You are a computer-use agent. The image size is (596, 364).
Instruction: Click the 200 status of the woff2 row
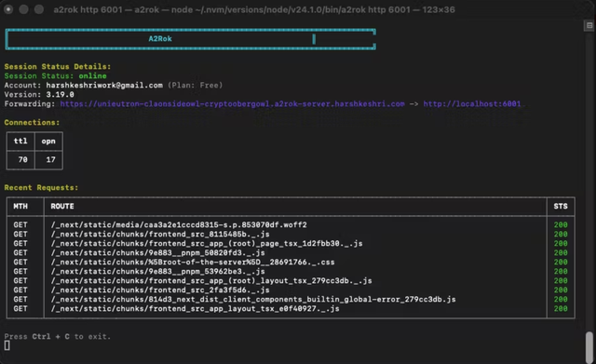click(x=561, y=225)
